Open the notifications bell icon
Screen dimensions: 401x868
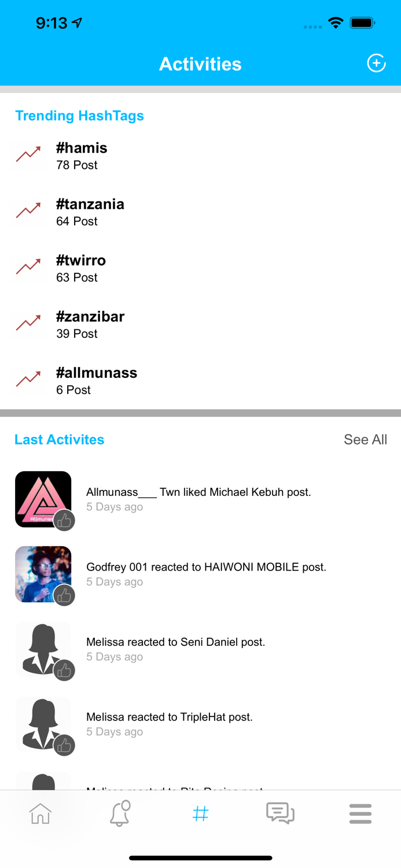click(x=120, y=814)
